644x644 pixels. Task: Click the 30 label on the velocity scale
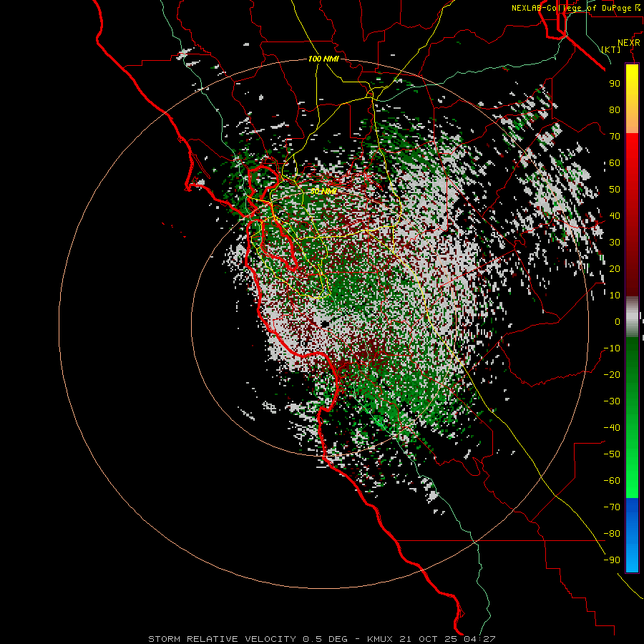[x=615, y=243]
